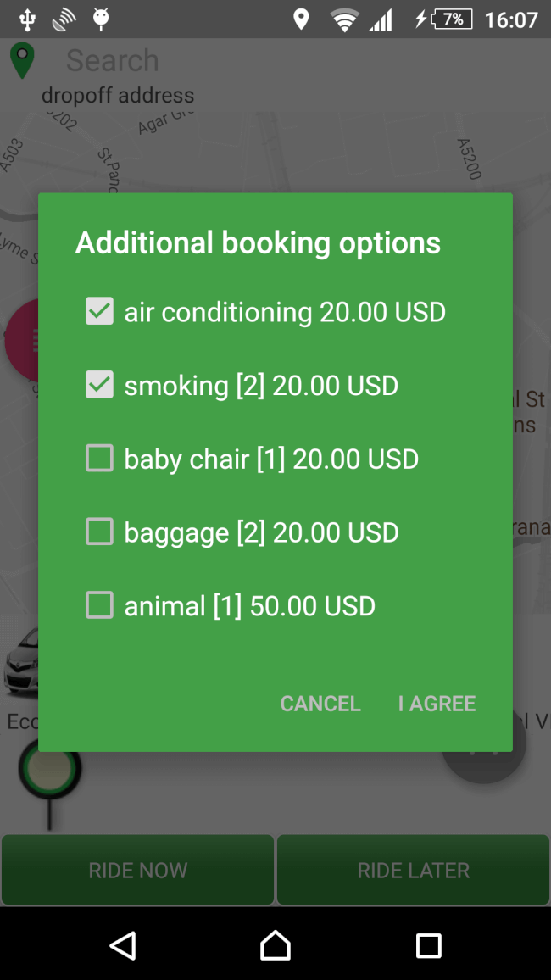
Task: Tap the Wi-Fi status icon
Action: [344, 19]
